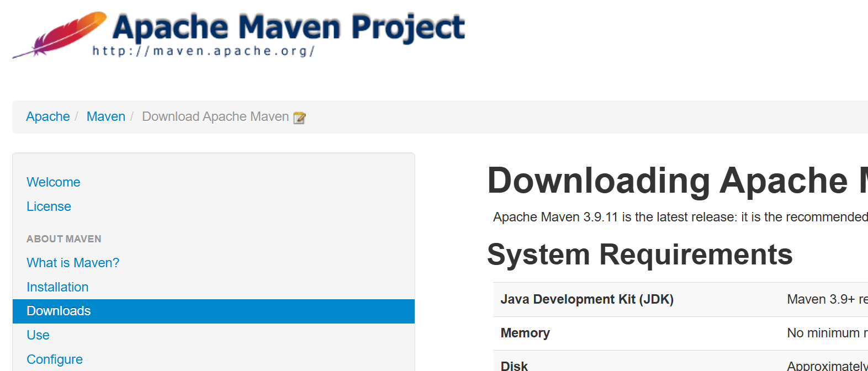
Task: Open the What is Maven? link
Action: pyautogui.click(x=73, y=263)
